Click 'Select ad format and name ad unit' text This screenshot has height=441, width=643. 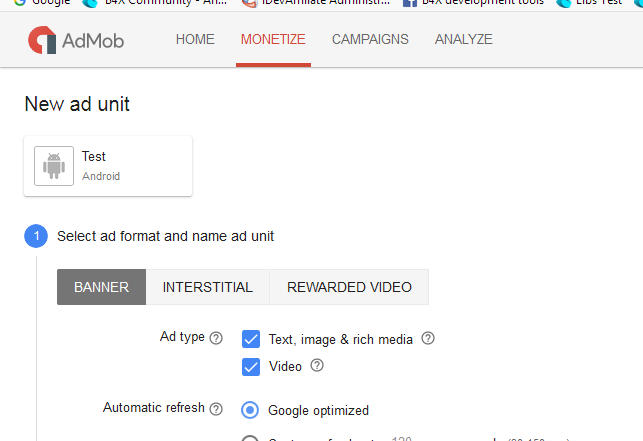(x=165, y=236)
